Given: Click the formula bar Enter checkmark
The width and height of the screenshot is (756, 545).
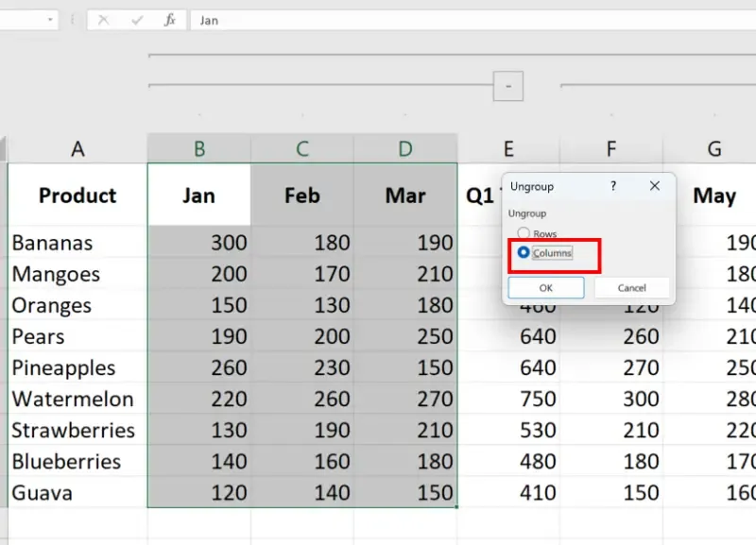Looking at the screenshot, I should (x=137, y=20).
